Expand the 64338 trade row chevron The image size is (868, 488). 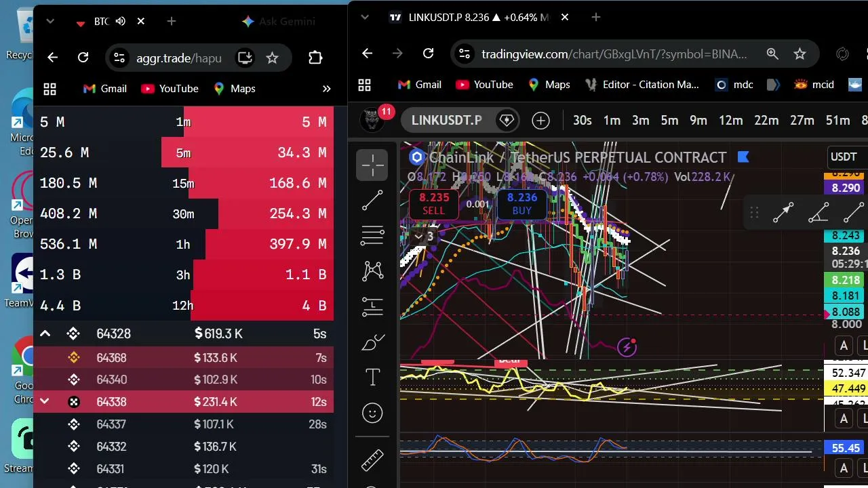pyautogui.click(x=45, y=401)
